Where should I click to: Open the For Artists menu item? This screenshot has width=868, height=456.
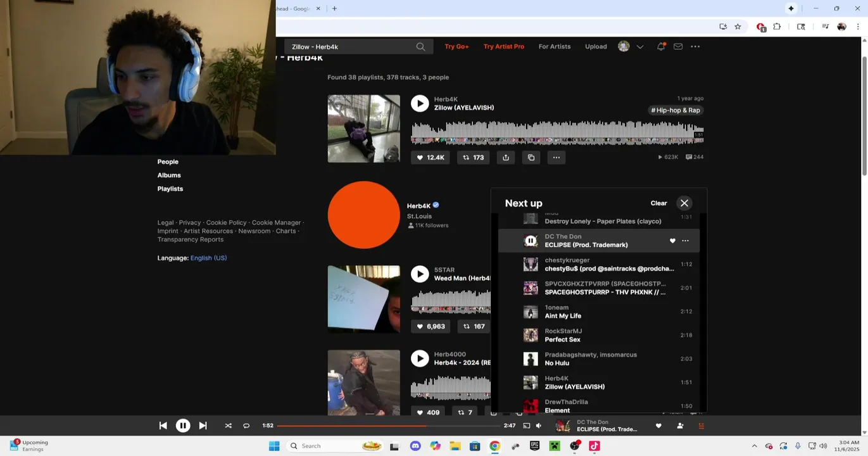(x=555, y=47)
